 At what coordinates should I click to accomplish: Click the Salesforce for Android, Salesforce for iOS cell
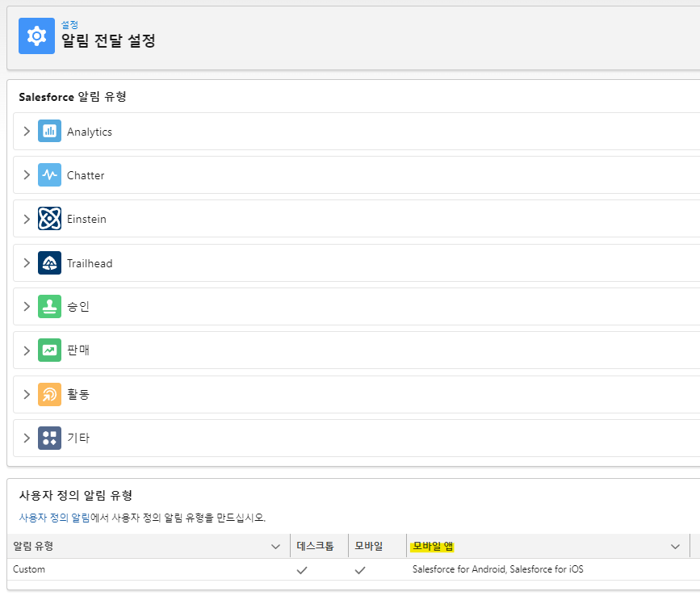click(x=498, y=569)
